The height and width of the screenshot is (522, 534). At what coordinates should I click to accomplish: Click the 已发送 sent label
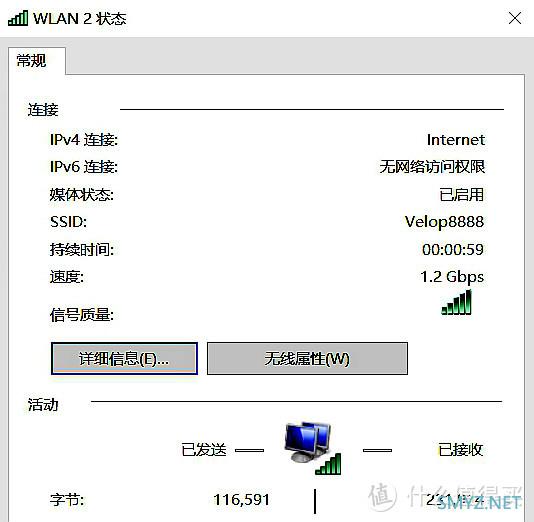[x=204, y=450]
